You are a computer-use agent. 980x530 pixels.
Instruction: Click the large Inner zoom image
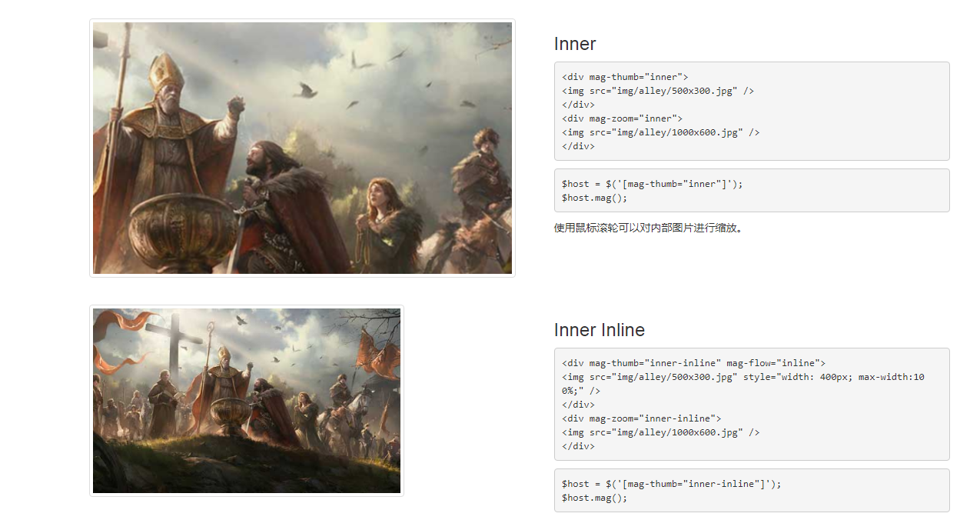[x=302, y=148]
